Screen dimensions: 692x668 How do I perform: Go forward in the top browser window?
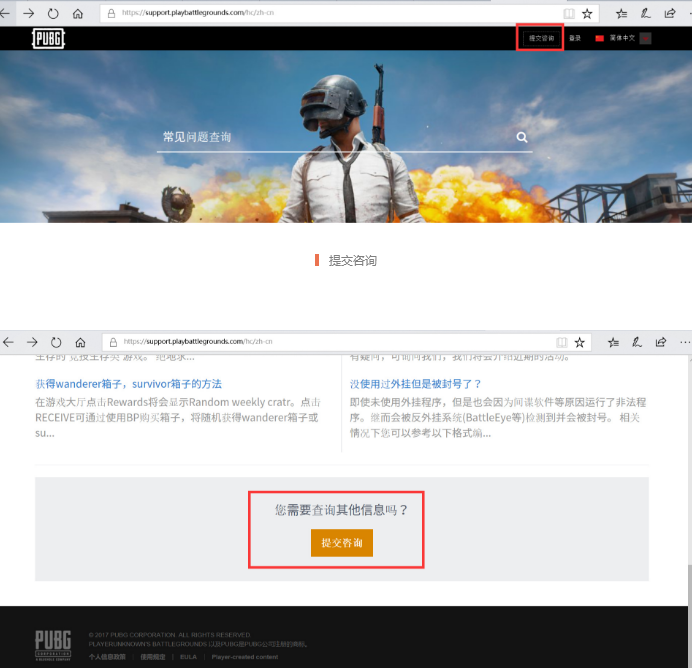29,14
